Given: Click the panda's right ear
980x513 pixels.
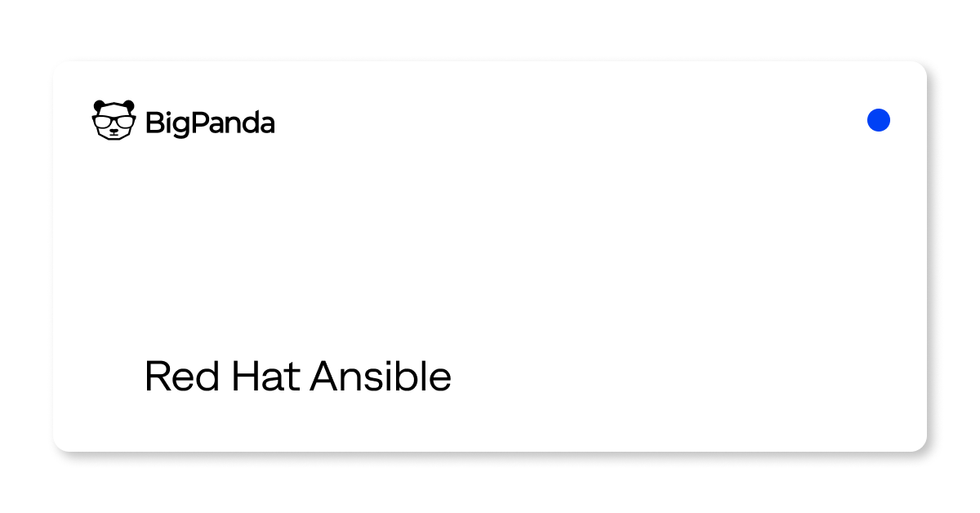Looking at the screenshot, I should point(128,106).
